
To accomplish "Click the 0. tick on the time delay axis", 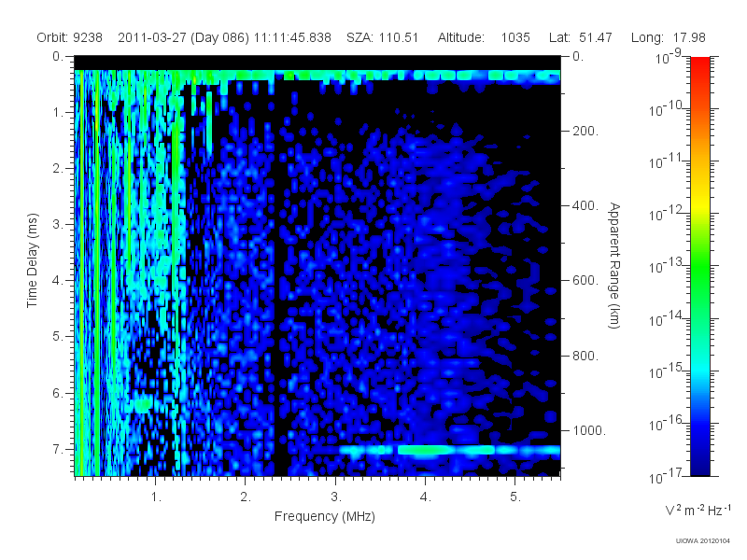I will tap(58, 56).
